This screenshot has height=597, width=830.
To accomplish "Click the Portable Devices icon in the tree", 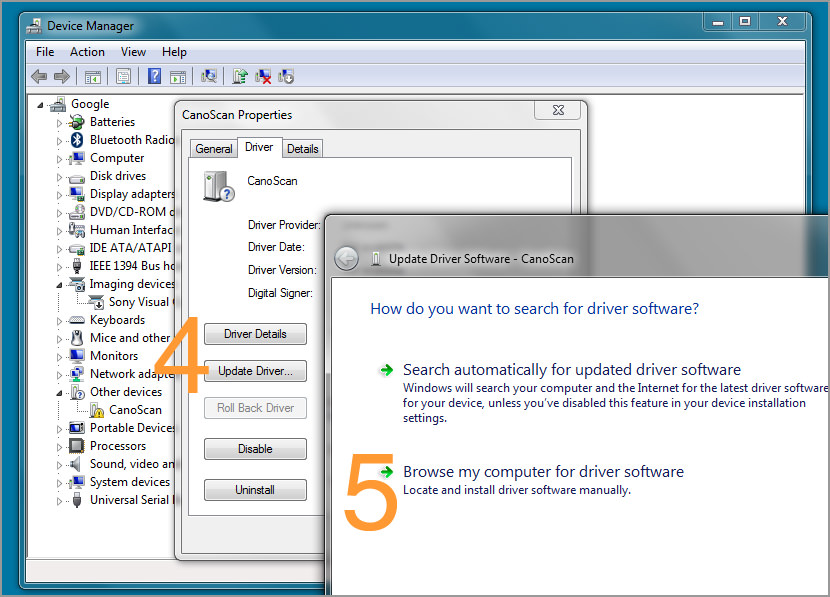I will pyautogui.click(x=77, y=428).
